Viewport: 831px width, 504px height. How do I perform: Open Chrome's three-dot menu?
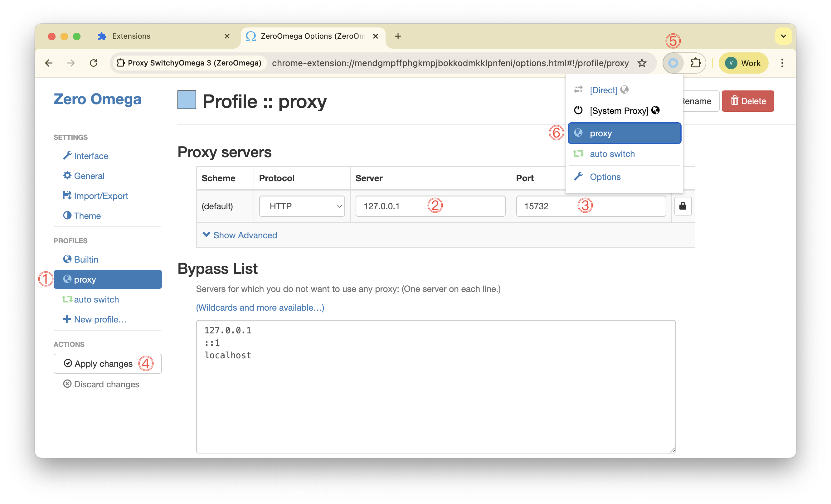click(782, 63)
